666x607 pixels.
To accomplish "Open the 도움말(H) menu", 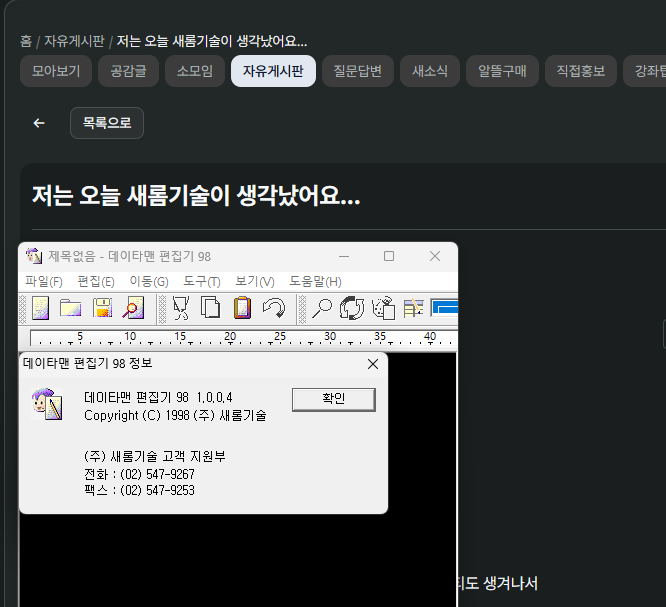I will tap(315, 282).
